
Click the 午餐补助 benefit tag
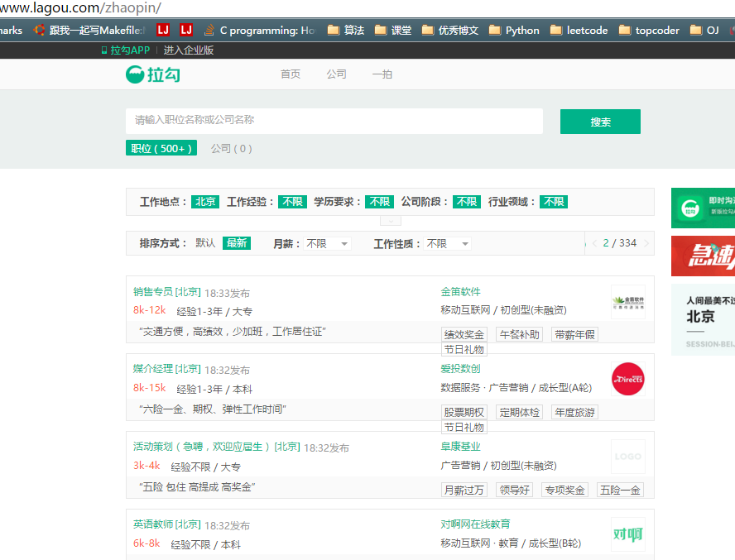(519, 335)
